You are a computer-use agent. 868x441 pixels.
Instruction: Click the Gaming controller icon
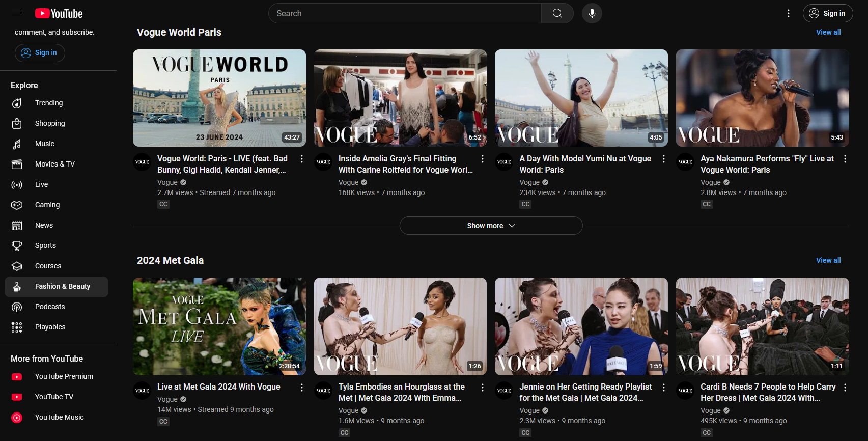(x=17, y=205)
